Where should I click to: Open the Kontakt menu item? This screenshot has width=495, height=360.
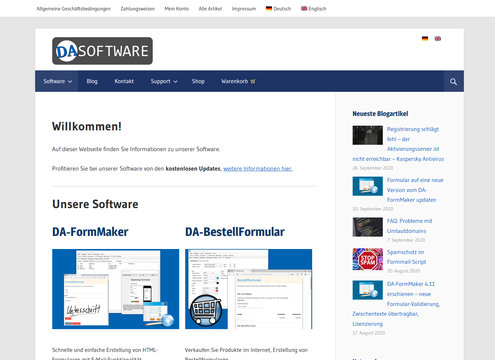pos(124,81)
